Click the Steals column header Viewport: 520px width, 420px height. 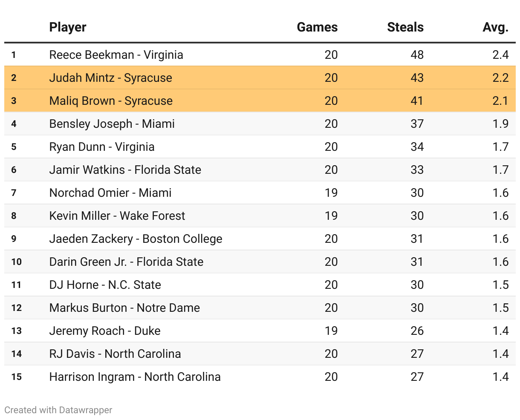point(405,27)
